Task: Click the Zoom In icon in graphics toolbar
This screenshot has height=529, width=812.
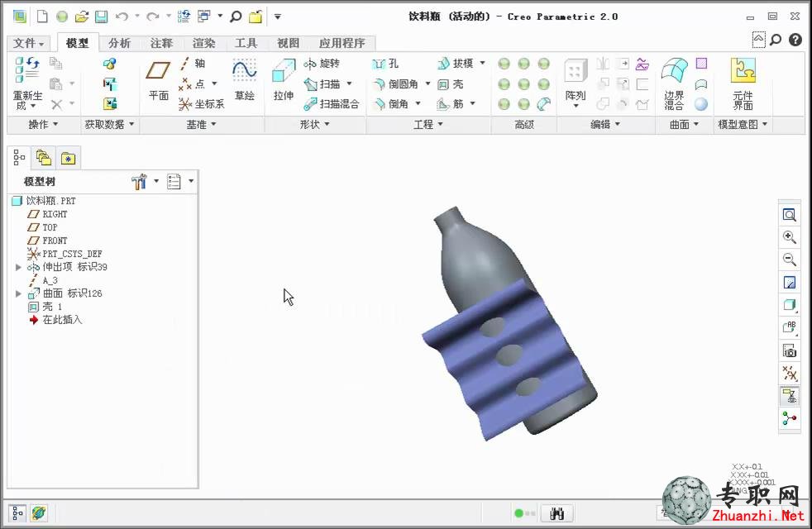Action: [789, 237]
